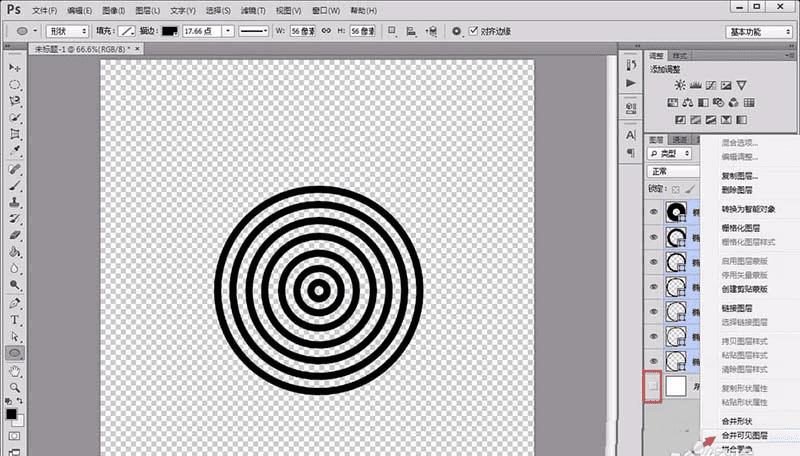This screenshot has height=456, width=800.
Task: Select the Eraser tool
Action: [15, 236]
